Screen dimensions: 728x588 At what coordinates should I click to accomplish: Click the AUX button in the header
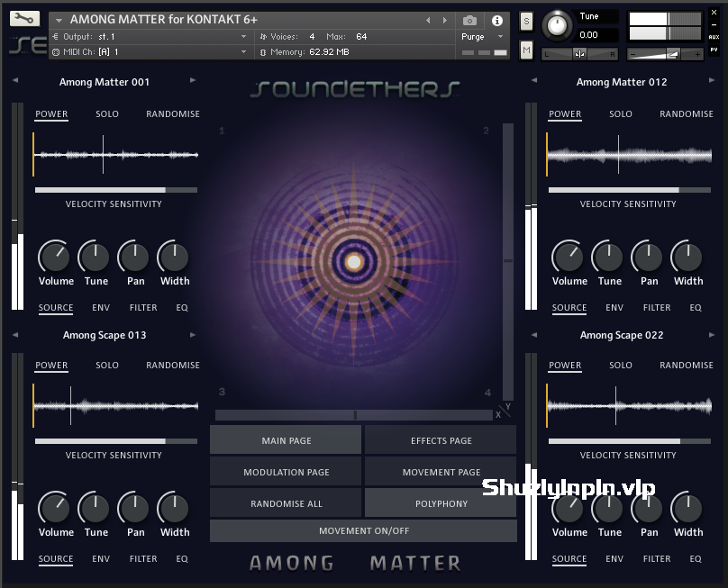point(714,37)
